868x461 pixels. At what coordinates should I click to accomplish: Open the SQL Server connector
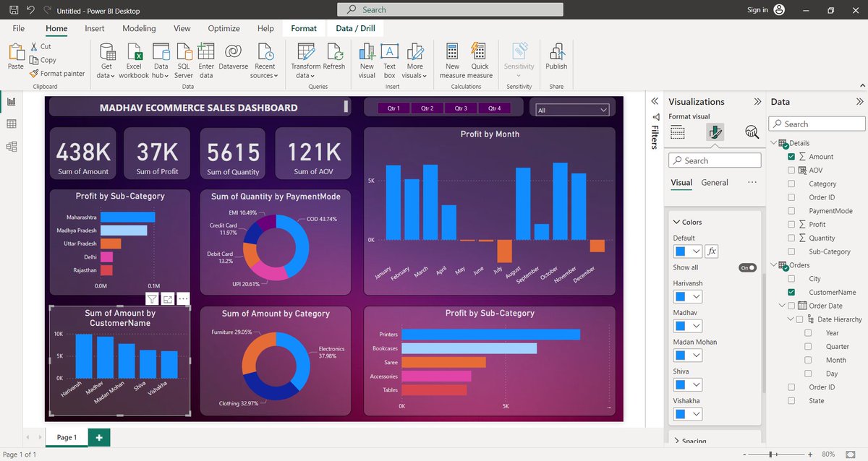click(184, 61)
